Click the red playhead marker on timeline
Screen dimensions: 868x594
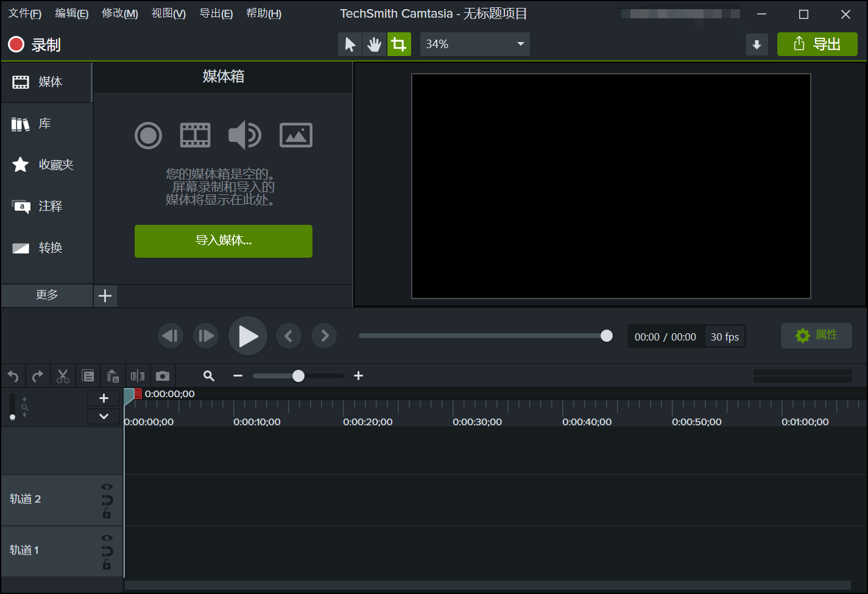138,394
